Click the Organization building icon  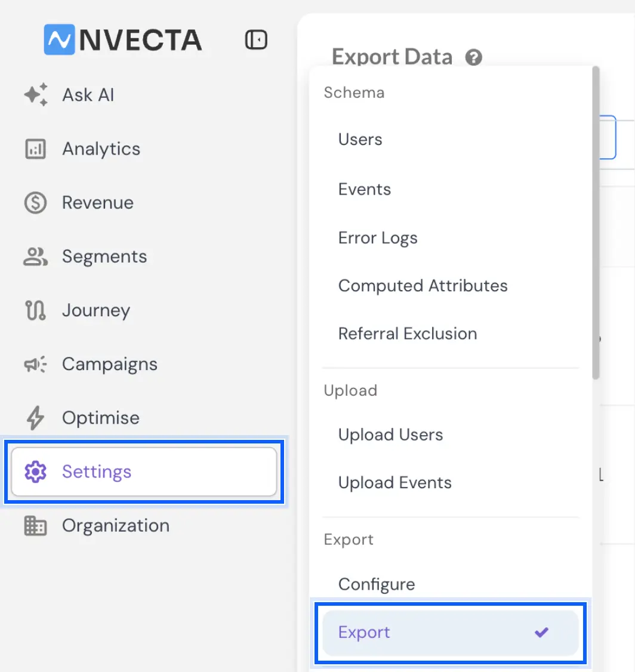pyautogui.click(x=35, y=526)
